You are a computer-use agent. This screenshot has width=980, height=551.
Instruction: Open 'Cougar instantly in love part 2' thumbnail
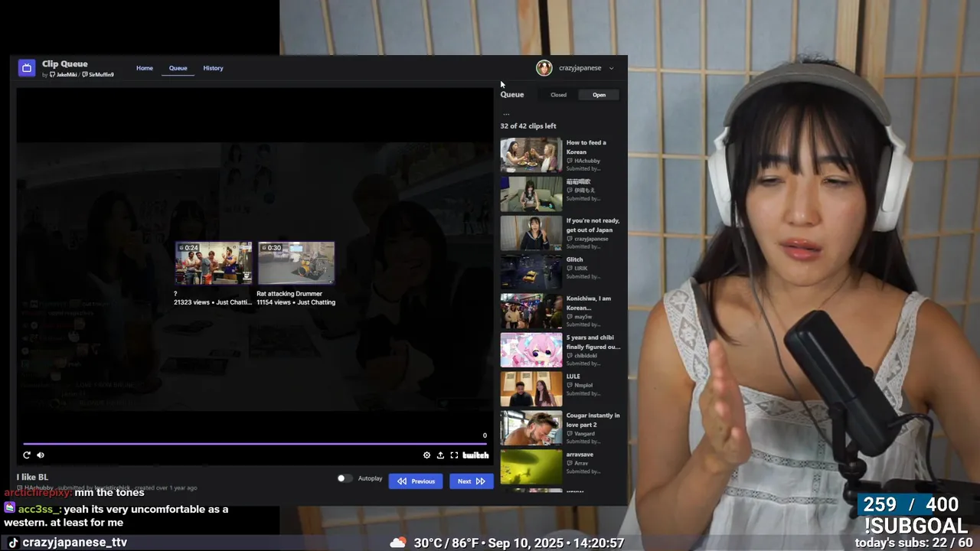click(531, 429)
